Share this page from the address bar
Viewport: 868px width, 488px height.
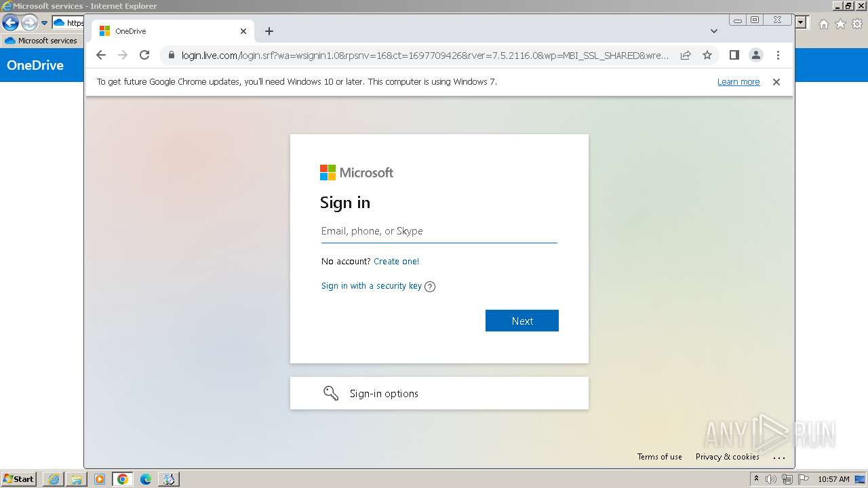[x=686, y=56]
